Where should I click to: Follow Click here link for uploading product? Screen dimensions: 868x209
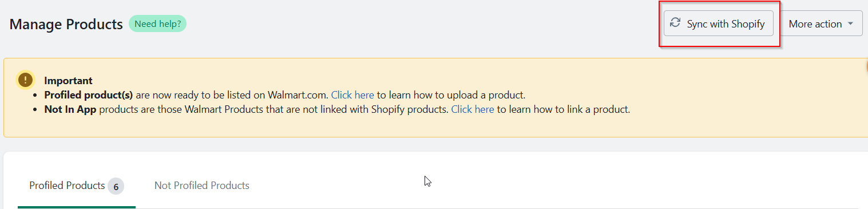[352, 95]
